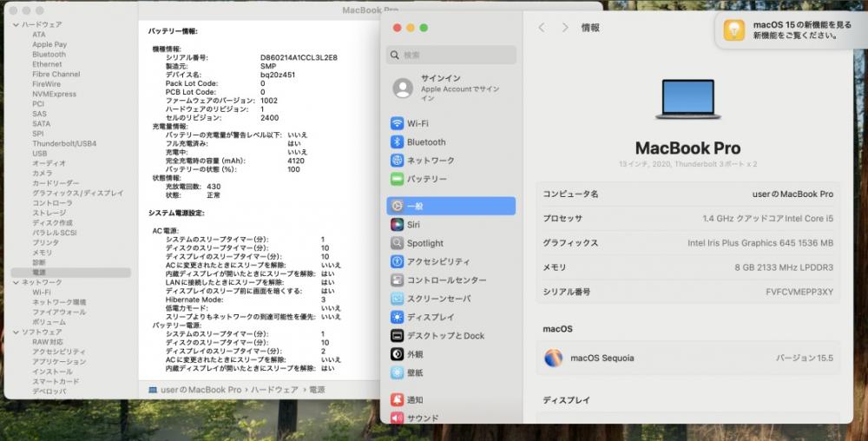Screen dimensions: 868x441
Task: Open the コントロールセンター icon in sidebar
Action: tap(397, 280)
